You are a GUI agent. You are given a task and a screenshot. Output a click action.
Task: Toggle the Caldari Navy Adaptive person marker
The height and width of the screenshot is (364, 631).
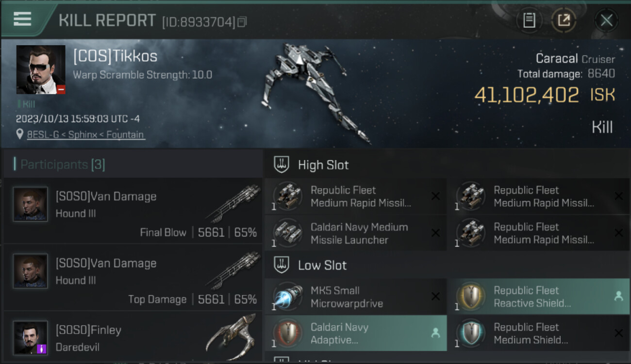(435, 333)
